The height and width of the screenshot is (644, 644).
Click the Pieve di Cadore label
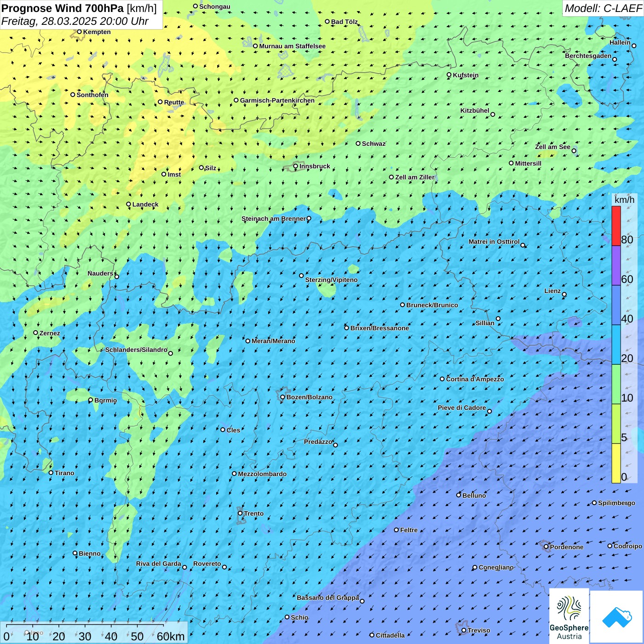click(x=462, y=408)
